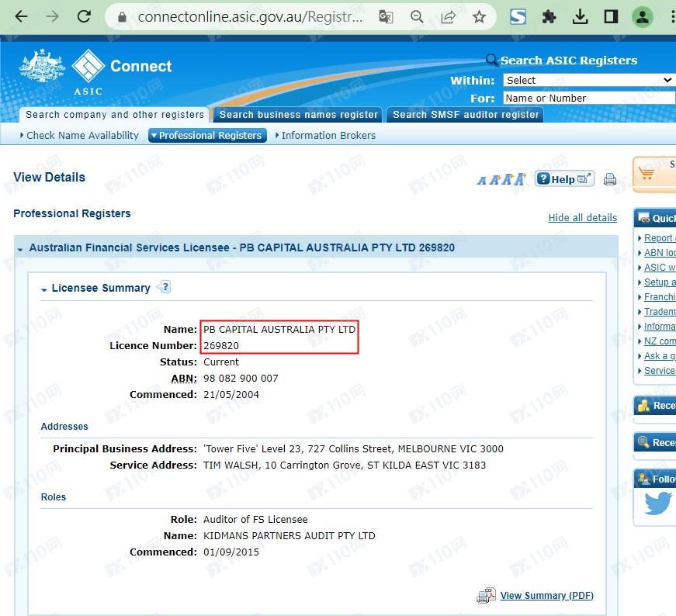Viewport: 676px width, 616px height.
Task: Switch to Search business names register tab
Action: (x=298, y=115)
